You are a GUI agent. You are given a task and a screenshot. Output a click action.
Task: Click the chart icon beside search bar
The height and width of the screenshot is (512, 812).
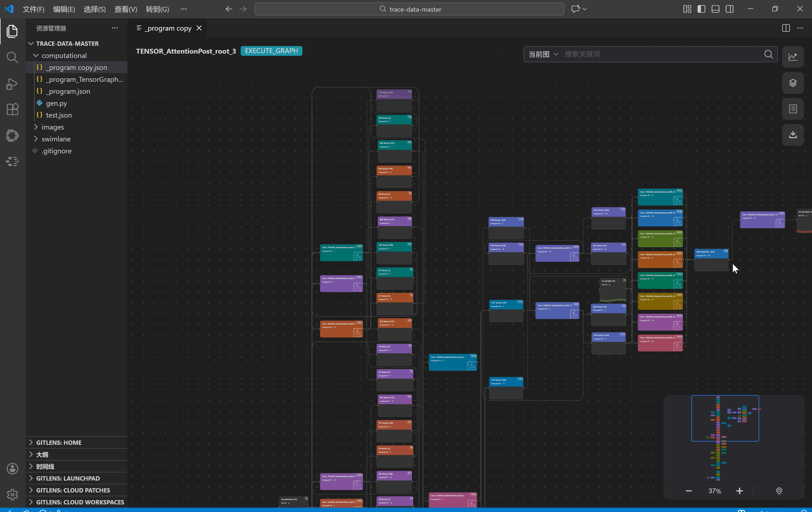coord(793,57)
